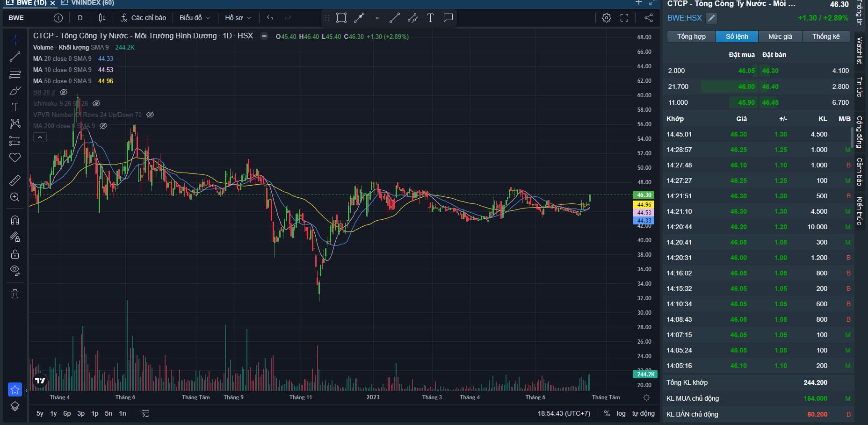868x425 pixels.
Task: Select the 1y time range
Action: [x=53, y=413]
